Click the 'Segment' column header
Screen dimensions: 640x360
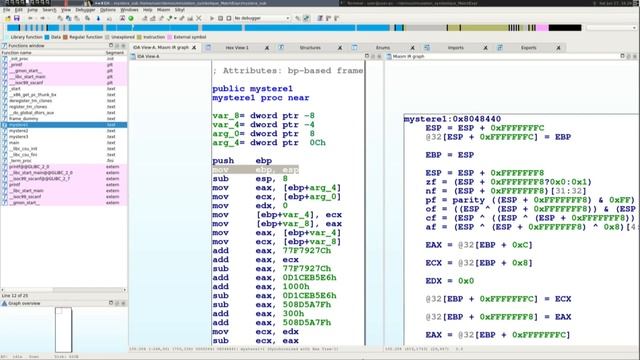tap(116, 53)
